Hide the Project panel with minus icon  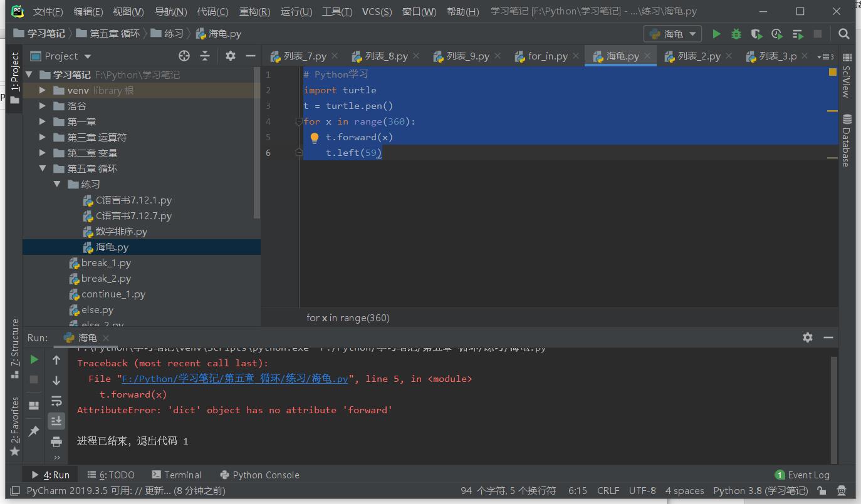click(251, 56)
